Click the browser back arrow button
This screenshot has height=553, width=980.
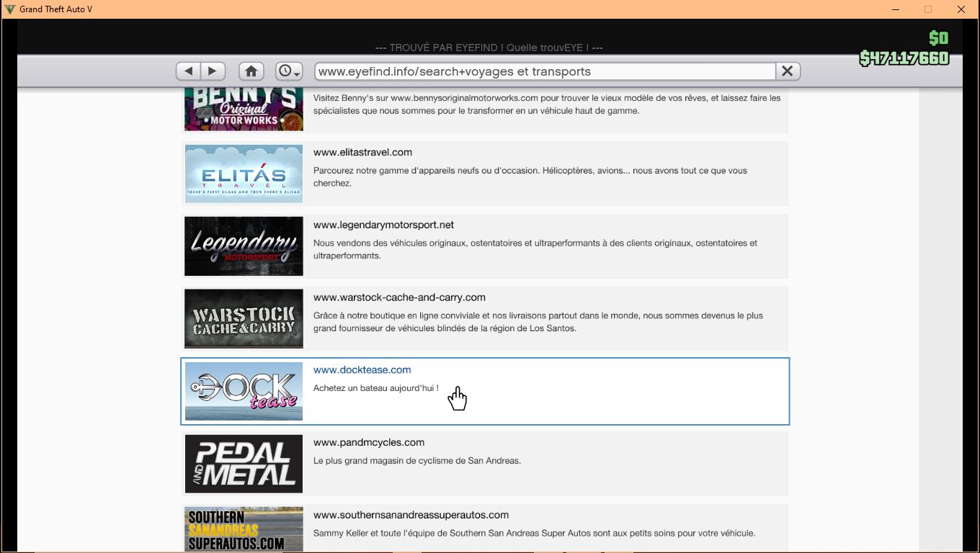tap(189, 71)
